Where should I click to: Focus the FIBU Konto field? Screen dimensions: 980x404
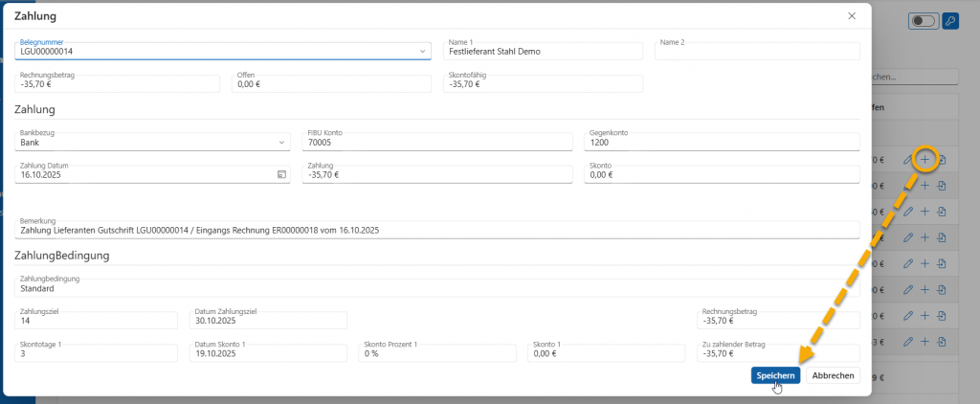pos(436,143)
